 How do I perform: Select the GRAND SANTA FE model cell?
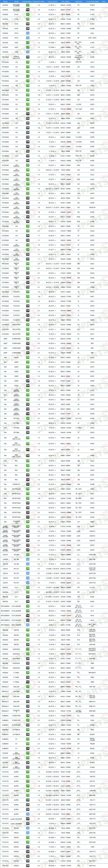(x=16, y=57)
